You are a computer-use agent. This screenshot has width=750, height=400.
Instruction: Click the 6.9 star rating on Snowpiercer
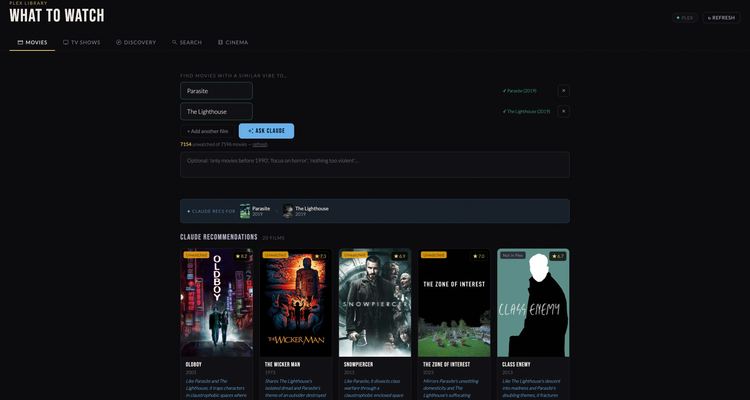point(399,256)
